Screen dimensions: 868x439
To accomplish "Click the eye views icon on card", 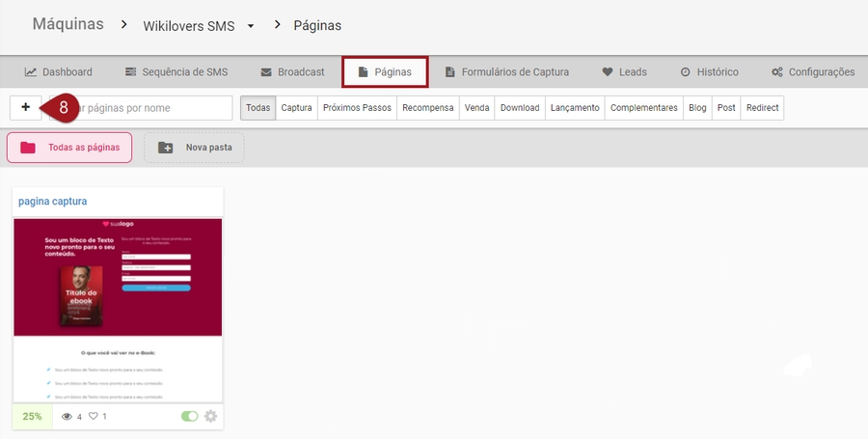I will coord(67,417).
